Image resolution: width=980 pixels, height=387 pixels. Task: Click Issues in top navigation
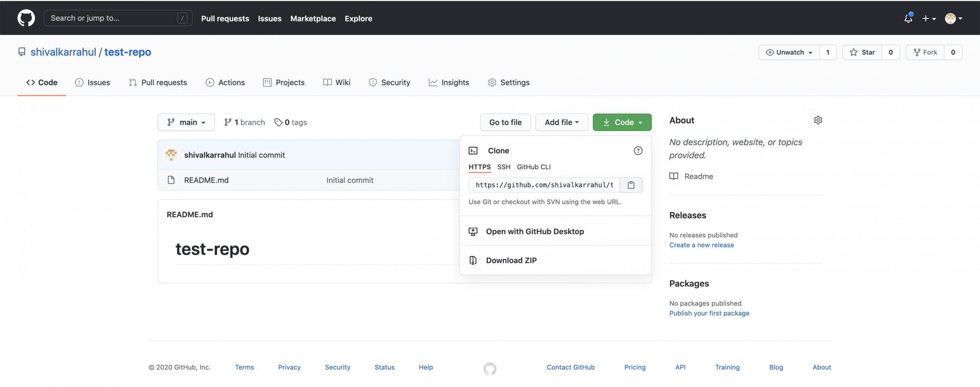click(269, 18)
